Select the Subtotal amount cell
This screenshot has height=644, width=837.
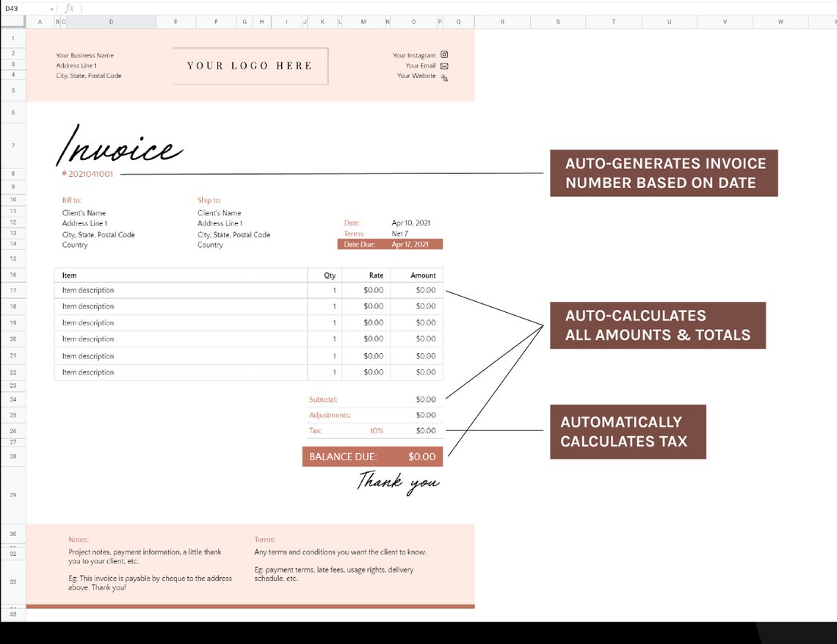click(x=425, y=399)
